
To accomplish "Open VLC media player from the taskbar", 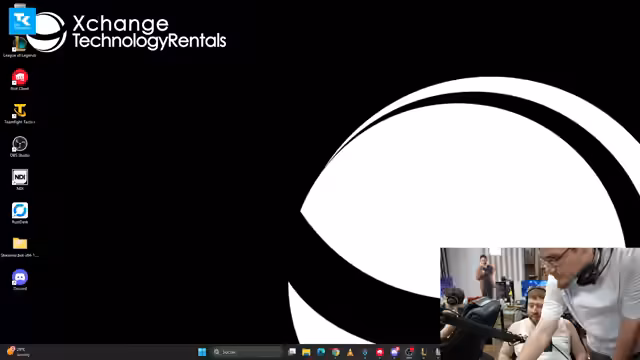I will (x=350, y=352).
